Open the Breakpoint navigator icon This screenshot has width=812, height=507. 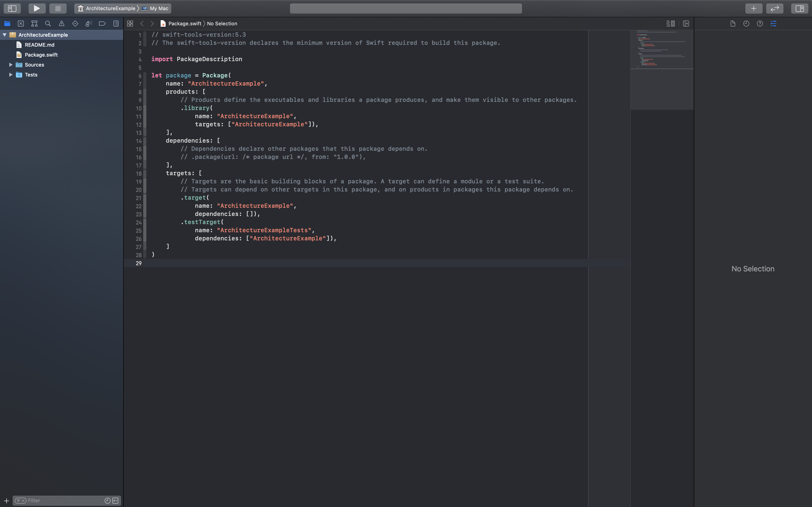(102, 24)
